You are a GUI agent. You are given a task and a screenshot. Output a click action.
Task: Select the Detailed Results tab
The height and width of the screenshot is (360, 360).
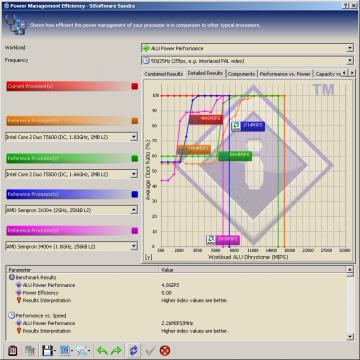pos(205,73)
